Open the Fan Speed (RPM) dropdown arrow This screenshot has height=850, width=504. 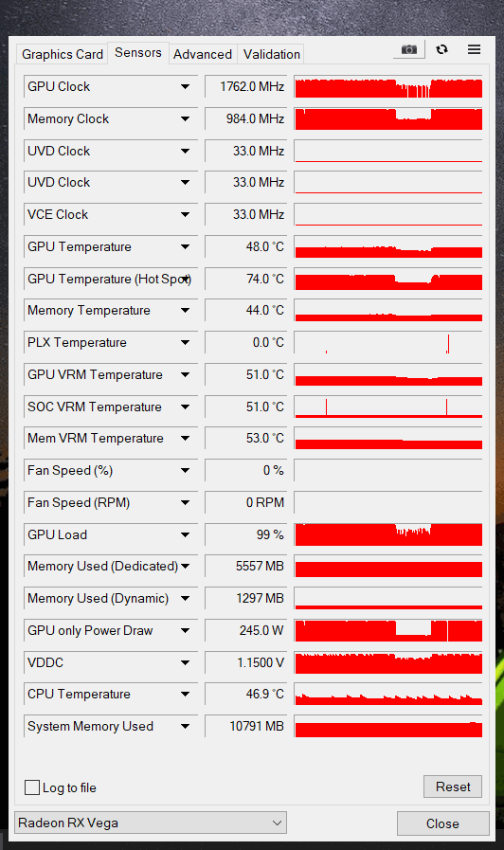[186, 502]
